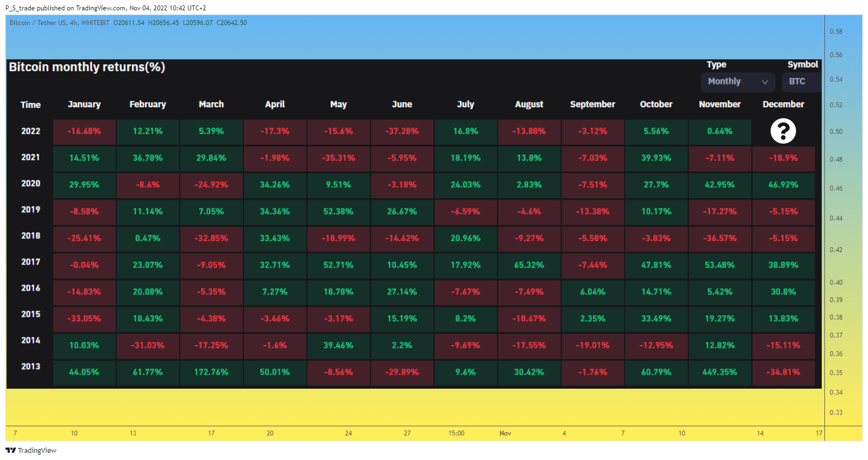The image size is (868, 460).
Task: Select the April column header
Action: pos(275,105)
